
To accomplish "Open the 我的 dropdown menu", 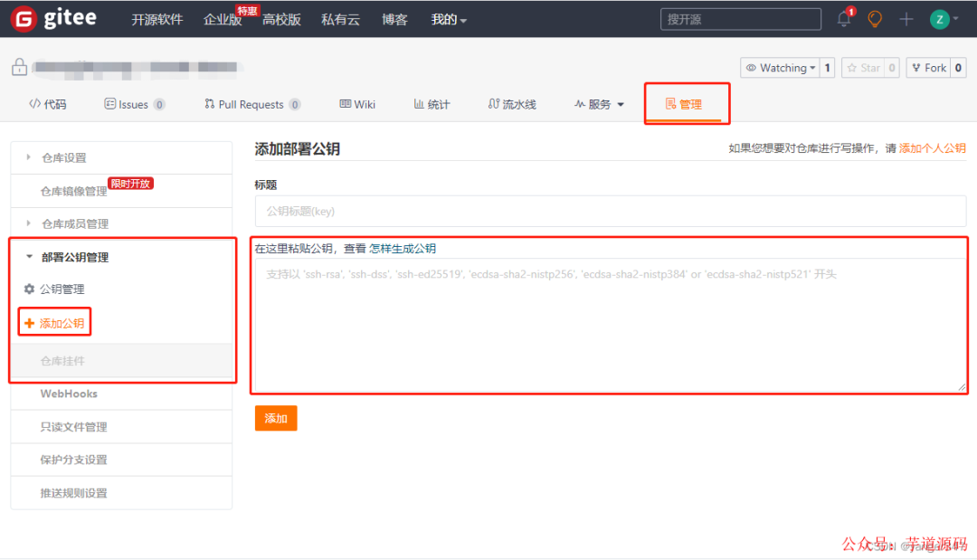I will (449, 19).
